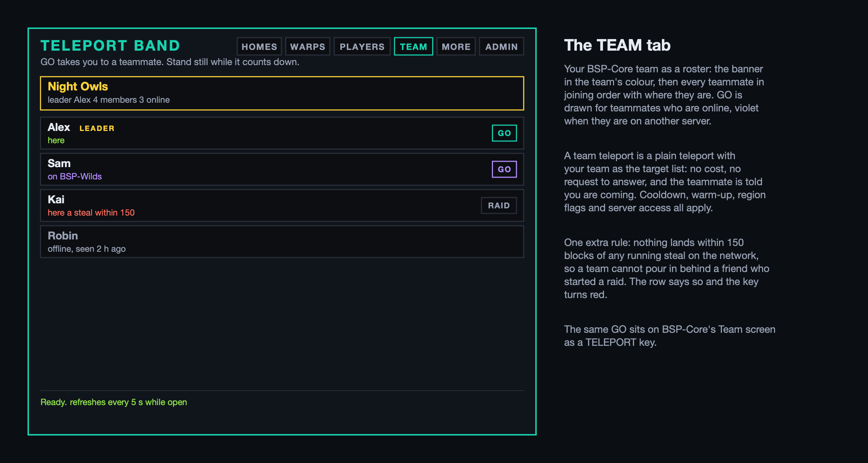
Task: Click the violet GO button for Sam
Action: [x=504, y=169]
